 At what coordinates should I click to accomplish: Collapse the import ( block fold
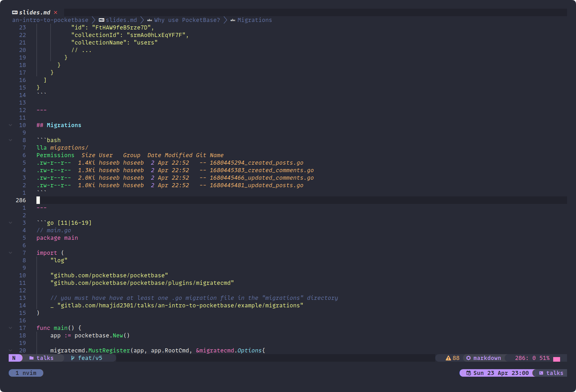tap(10, 253)
